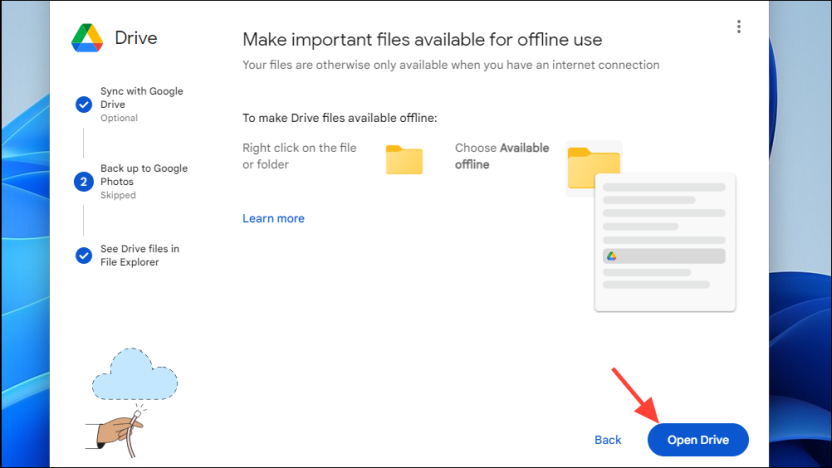Select the Sync with Google Drive step

[142, 104]
